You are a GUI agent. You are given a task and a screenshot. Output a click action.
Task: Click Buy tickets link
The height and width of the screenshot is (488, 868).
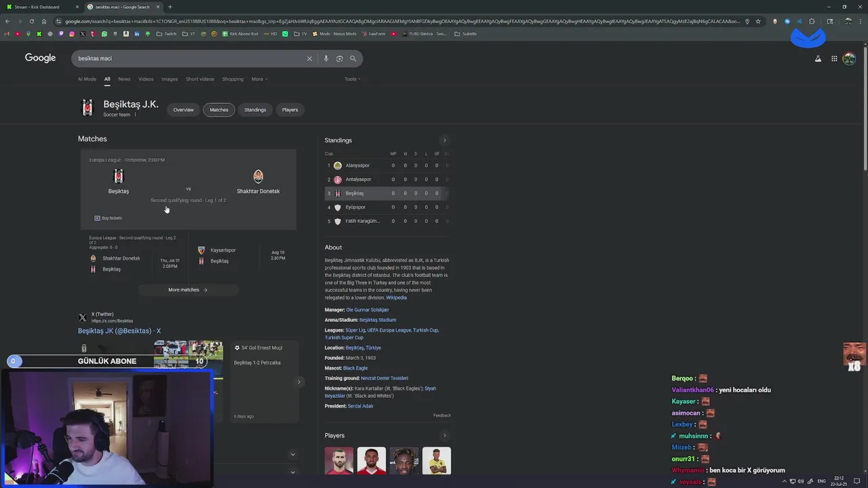(x=108, y=218)
